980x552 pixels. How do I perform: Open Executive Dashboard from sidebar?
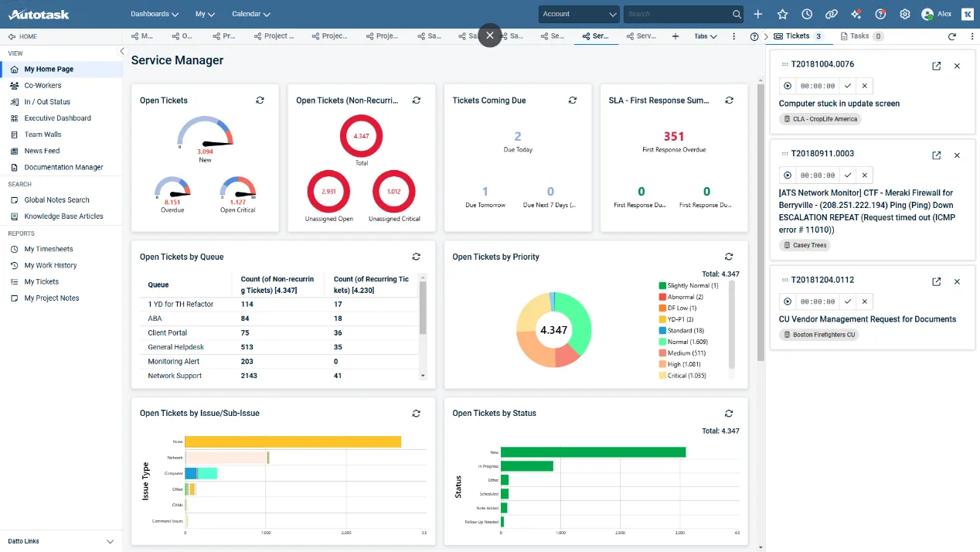tap(57, 118)
